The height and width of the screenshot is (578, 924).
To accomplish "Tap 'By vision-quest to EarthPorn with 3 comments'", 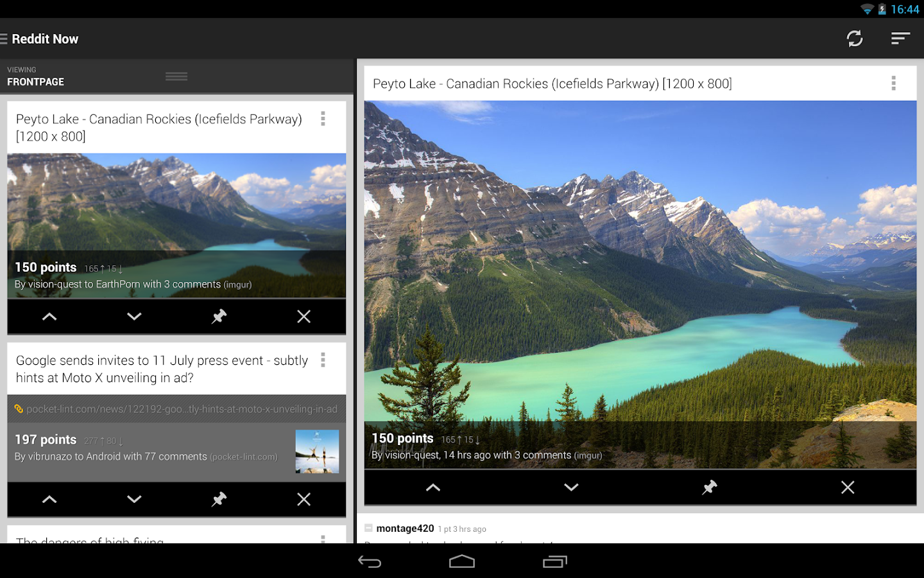I will pos(117,285).
